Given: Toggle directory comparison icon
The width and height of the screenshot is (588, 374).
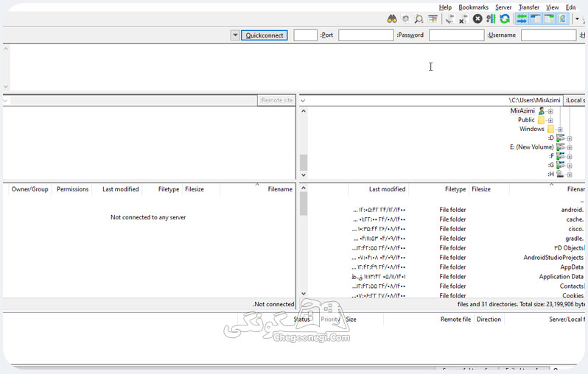Looking at the screenshot, I should [x=419, y=18].
